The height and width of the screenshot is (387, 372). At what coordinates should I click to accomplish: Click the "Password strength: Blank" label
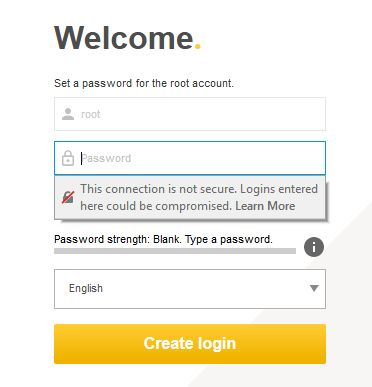(x=118, y=239)
